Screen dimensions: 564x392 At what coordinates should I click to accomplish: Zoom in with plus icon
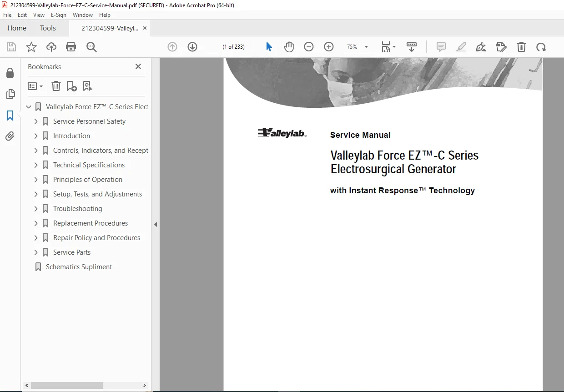329,47
